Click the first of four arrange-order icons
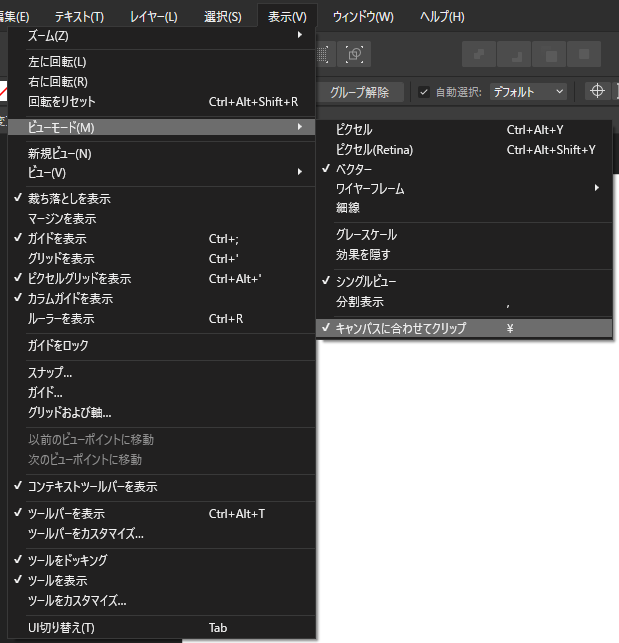Viewport: 619px width, 643px height. point(477,53)
